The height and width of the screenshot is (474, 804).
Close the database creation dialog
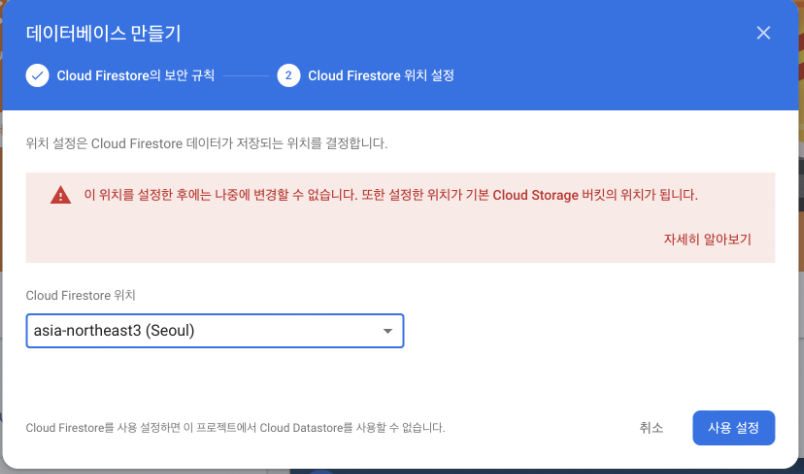click(x=763, y=33)
